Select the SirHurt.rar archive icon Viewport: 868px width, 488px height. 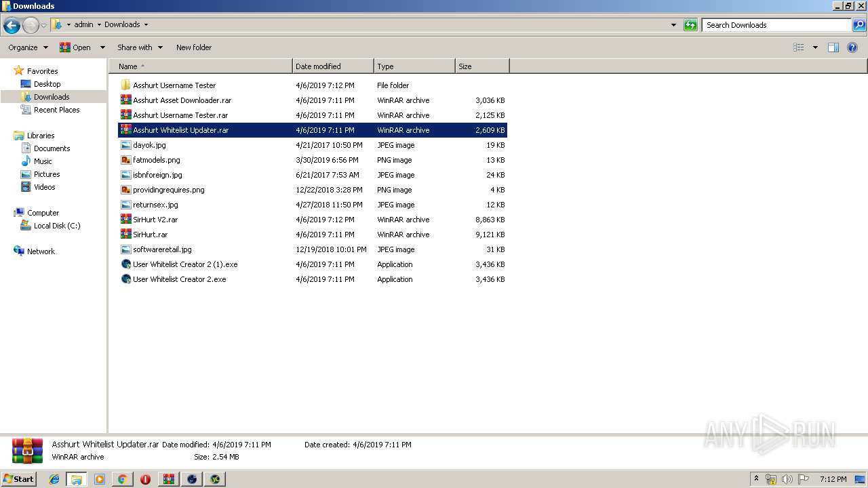point(125,235)
